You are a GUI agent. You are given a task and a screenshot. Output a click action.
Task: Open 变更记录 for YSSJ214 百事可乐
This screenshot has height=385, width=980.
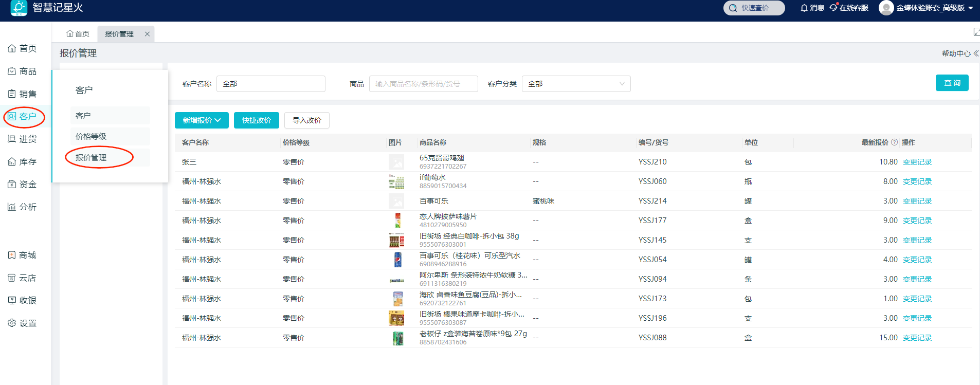pyautogui.click(x=917, y=201)
